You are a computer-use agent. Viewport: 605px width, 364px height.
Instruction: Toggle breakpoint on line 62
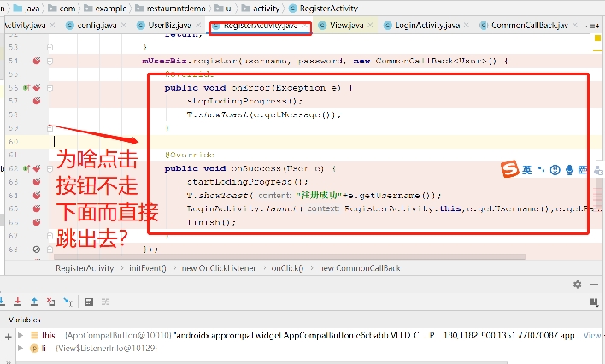coord(37,168)
